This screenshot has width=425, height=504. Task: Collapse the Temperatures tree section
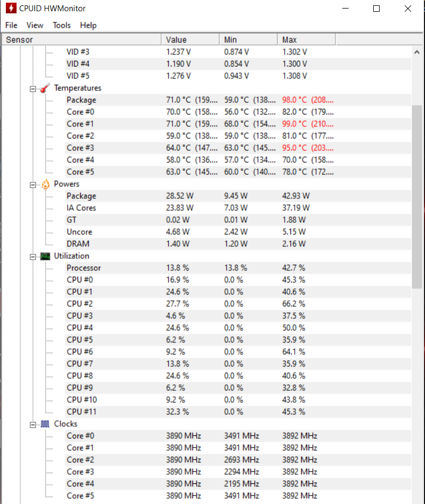(x=33, y=89)
